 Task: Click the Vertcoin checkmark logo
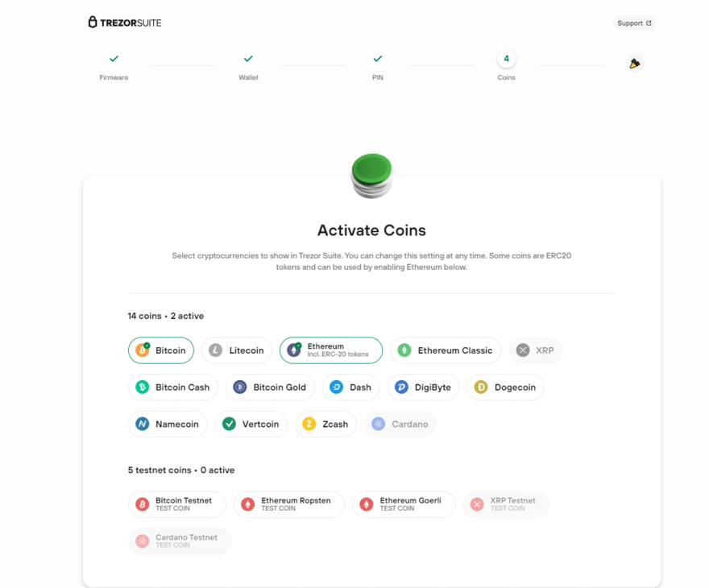(230, 424)
